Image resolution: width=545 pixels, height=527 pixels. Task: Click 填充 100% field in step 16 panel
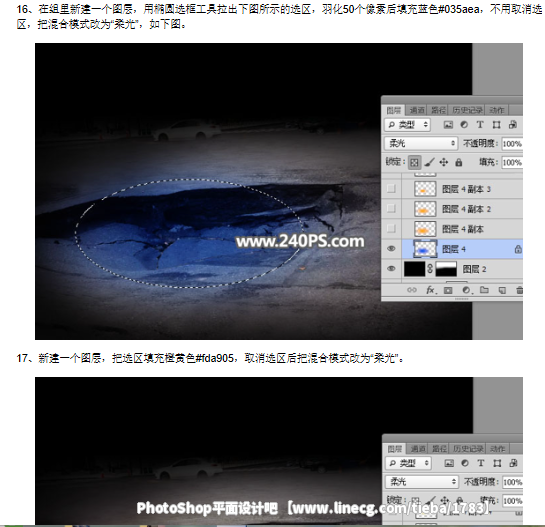(x=512, y=162)
